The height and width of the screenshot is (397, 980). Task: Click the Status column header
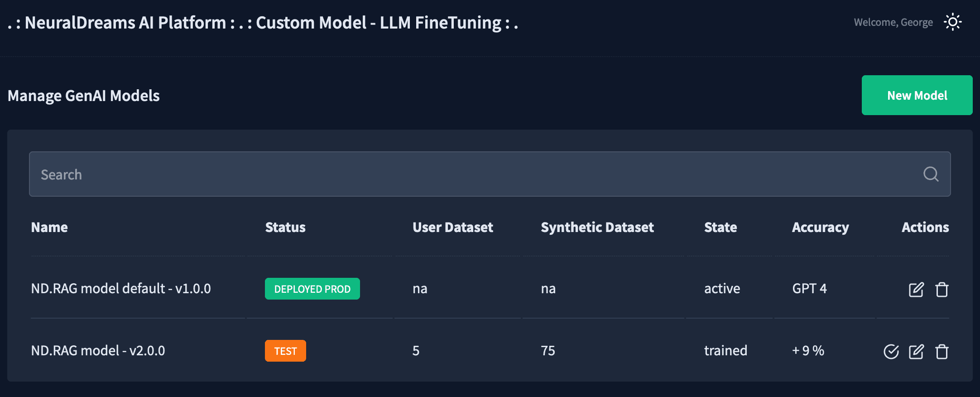point(285,228)
